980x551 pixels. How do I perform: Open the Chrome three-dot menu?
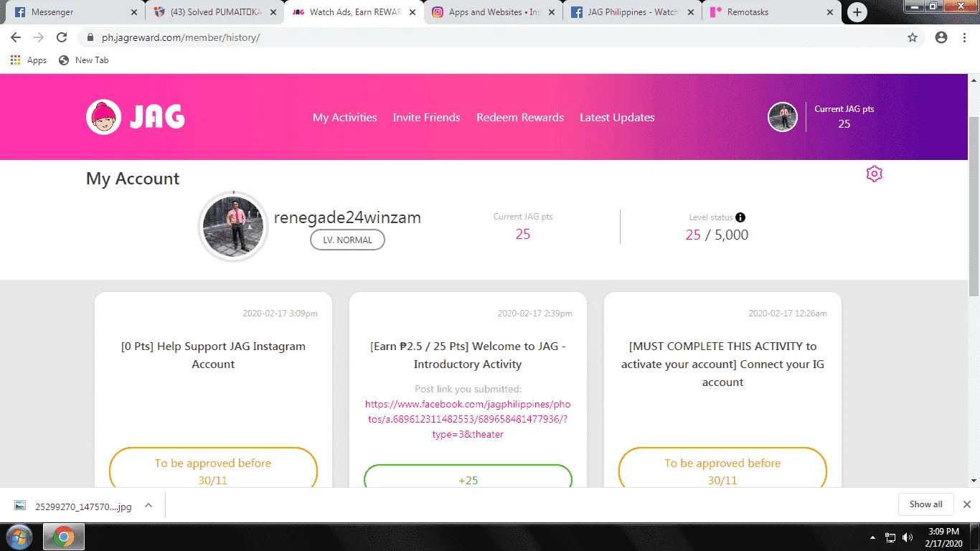(965, 37)
